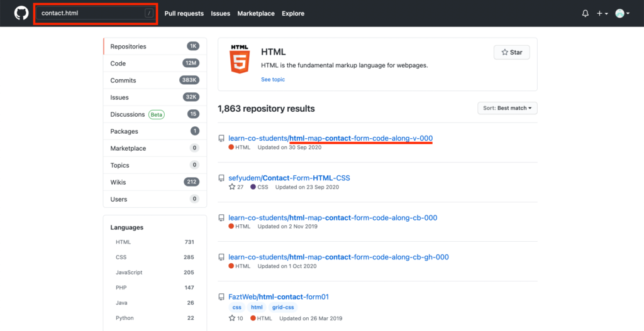Click the HTML topic title text

click(273, 53)
